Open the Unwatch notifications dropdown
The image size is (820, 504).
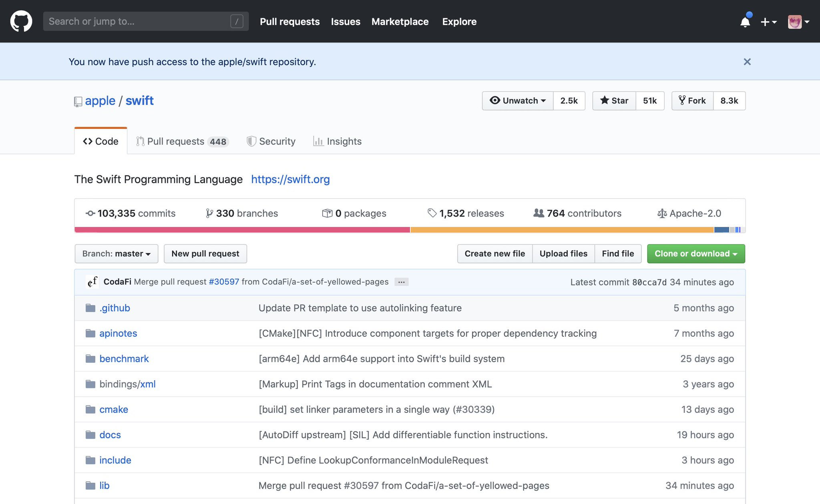(x=518, y=100)
